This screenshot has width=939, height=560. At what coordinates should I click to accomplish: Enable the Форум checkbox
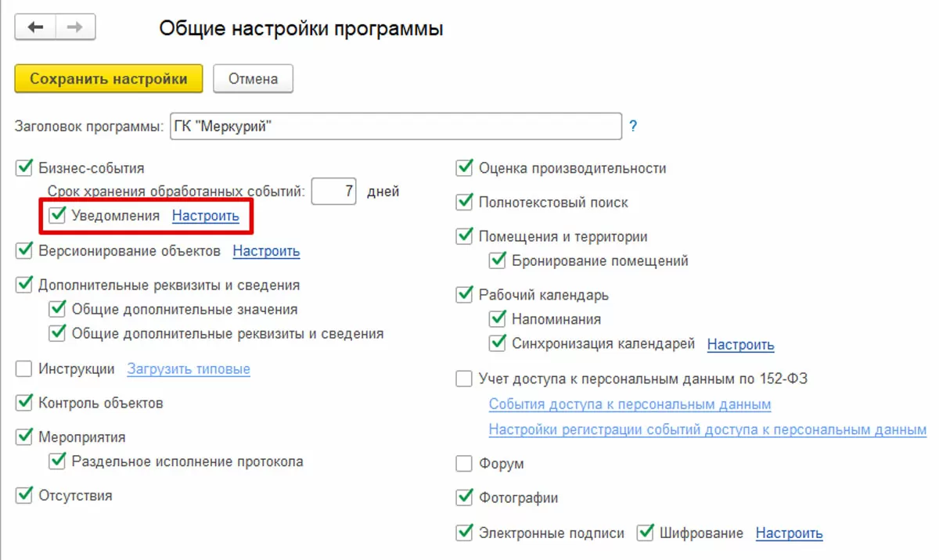(x=464, y=464)
